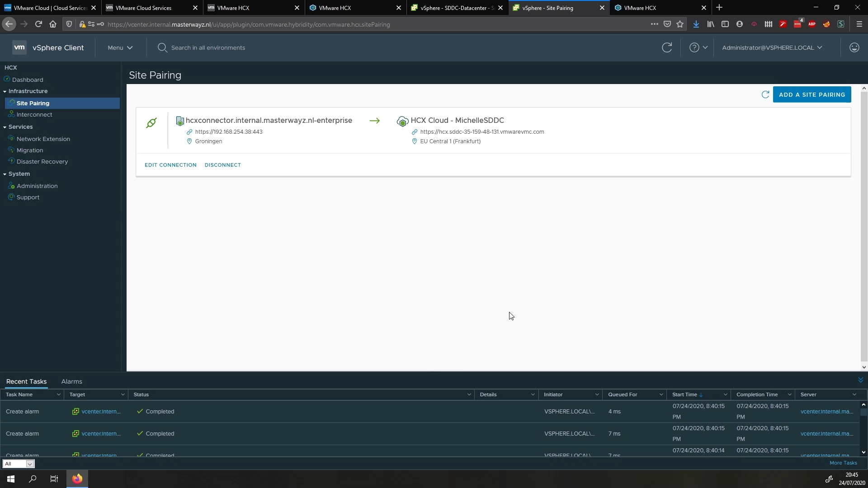The image size is (868, 488).
Task: Click the browser address bar
Action: point(375,24)
